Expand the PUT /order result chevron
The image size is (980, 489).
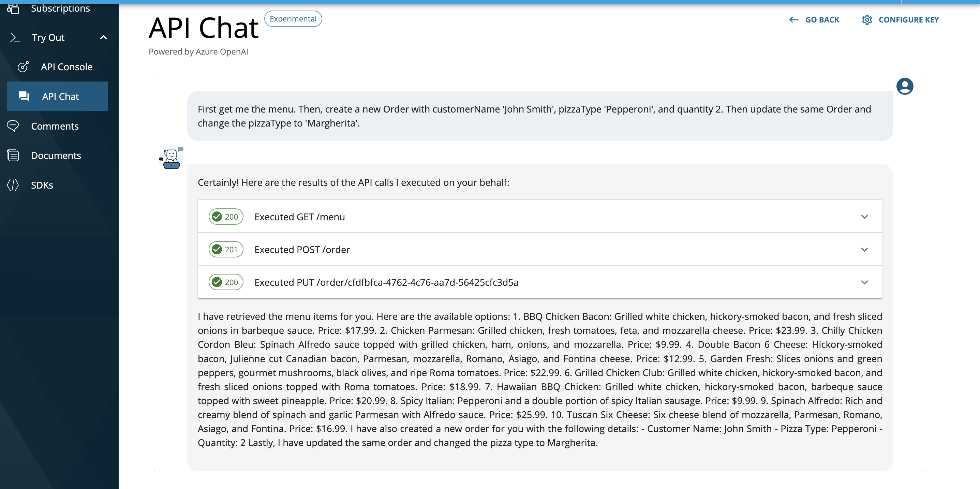864,282
